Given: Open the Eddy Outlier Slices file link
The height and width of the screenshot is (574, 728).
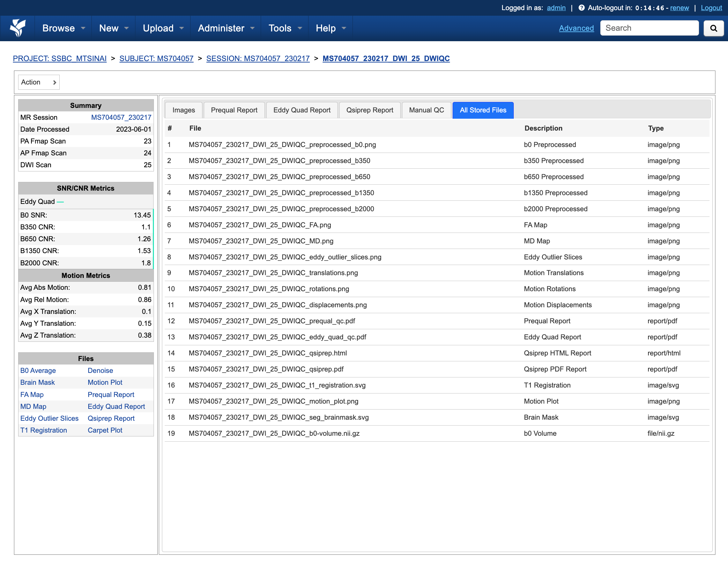Looking at the screenshot, I should click(x=49, y=418).
